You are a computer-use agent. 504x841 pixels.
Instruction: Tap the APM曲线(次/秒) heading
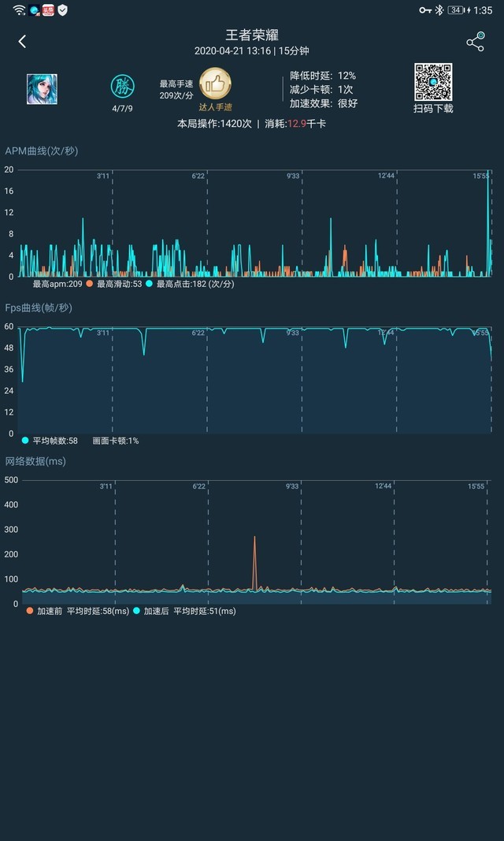tap(42, 151)
